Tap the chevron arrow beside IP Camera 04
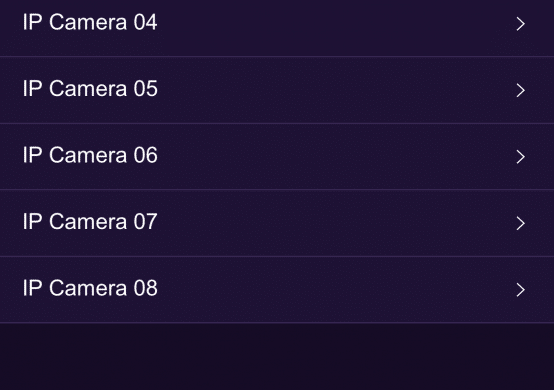Screen dimensions: 554x390 coord(520,24)
